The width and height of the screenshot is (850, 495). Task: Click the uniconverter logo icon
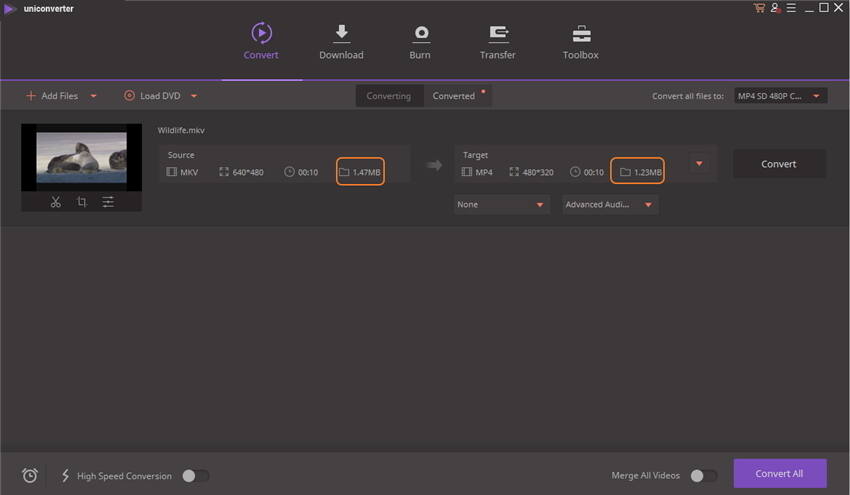tap(9, 9)
